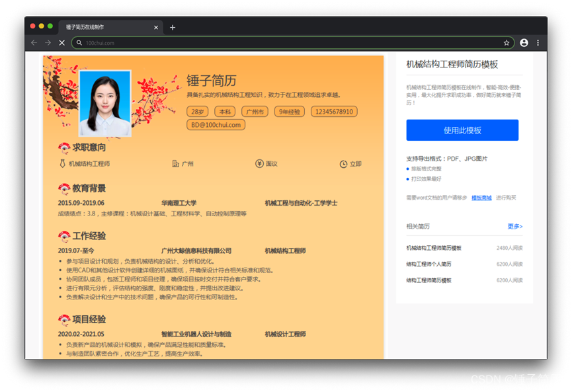This screenshot has width=572, height=392.
Task: Click the 机械设计工程师 project role text
Action: pos(285,334)
